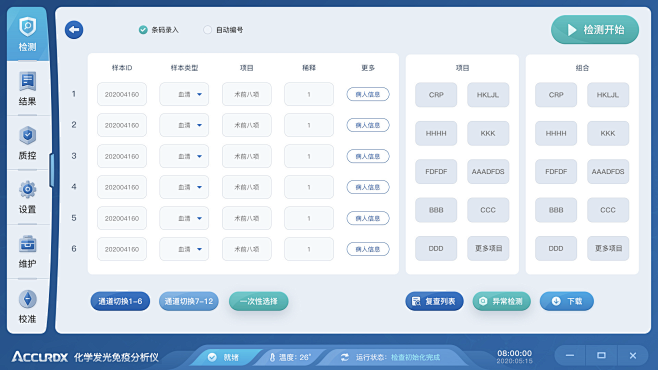The height and width of the screenshot is (370, 658).
Task: Click the 一次性选择 button
Action: coord(258,301)
